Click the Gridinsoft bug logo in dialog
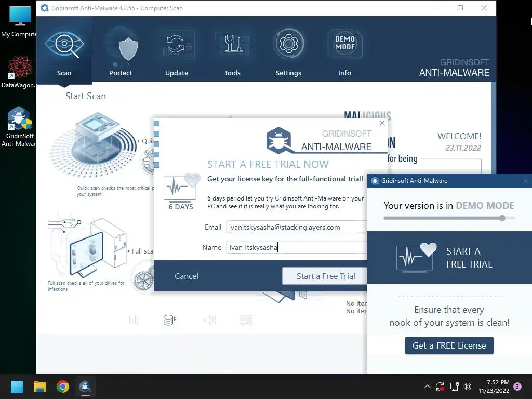Viewport: 532px width, 399px height. click(x=278, y=140)
